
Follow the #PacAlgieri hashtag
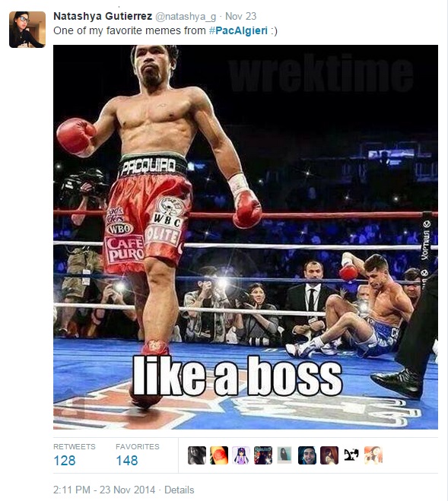[238, 30]
